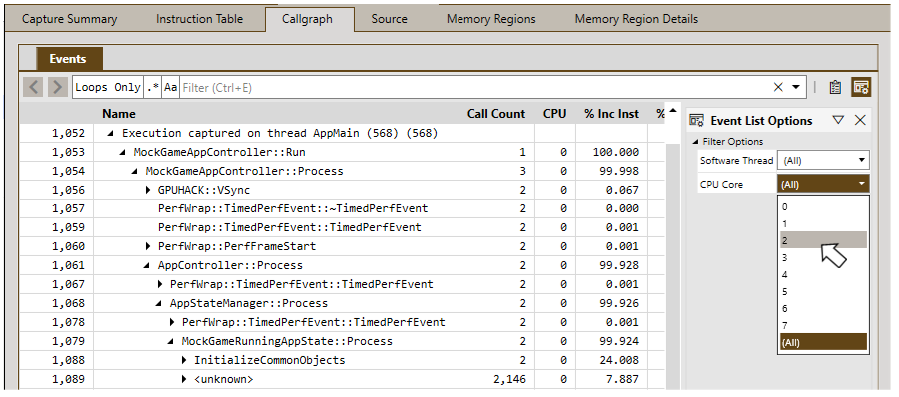Close the Event List Options panel
The width and height of the screenshot is (899, 397).
[860, 120]
